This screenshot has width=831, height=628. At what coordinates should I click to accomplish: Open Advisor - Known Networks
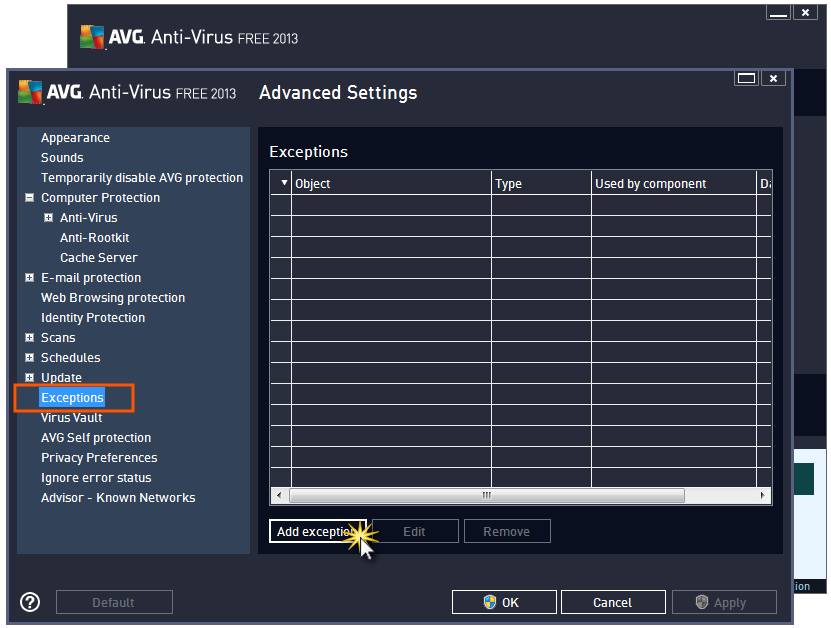118,498
